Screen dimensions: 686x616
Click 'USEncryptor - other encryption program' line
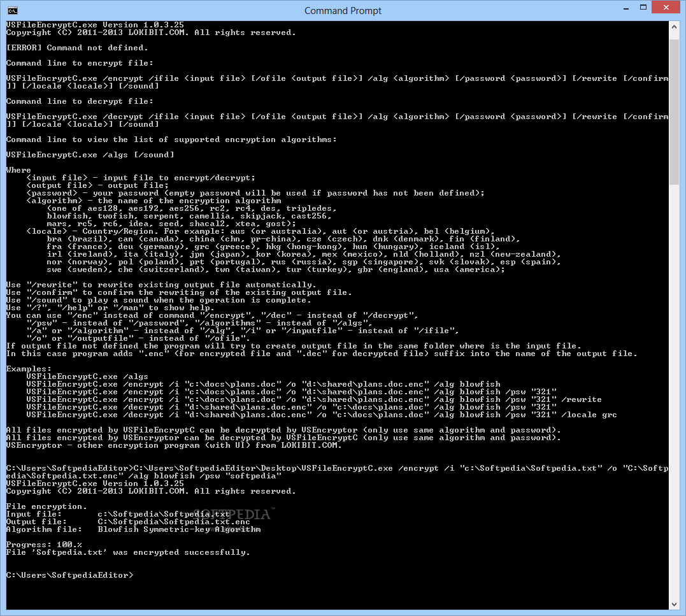pos(174,445)
